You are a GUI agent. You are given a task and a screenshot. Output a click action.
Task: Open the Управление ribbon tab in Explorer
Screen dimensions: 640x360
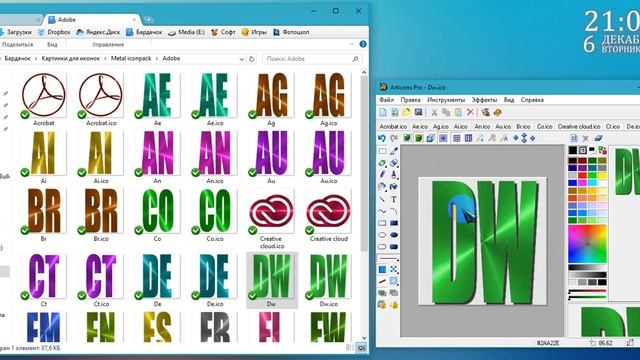point(108,44)
